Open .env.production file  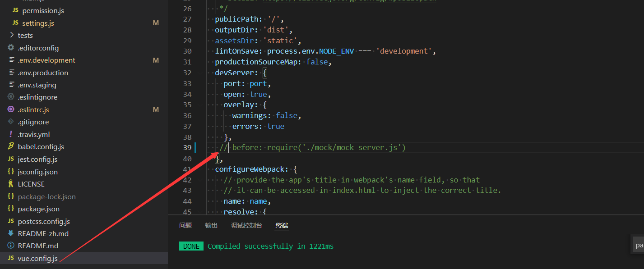[x=43, y=73]
